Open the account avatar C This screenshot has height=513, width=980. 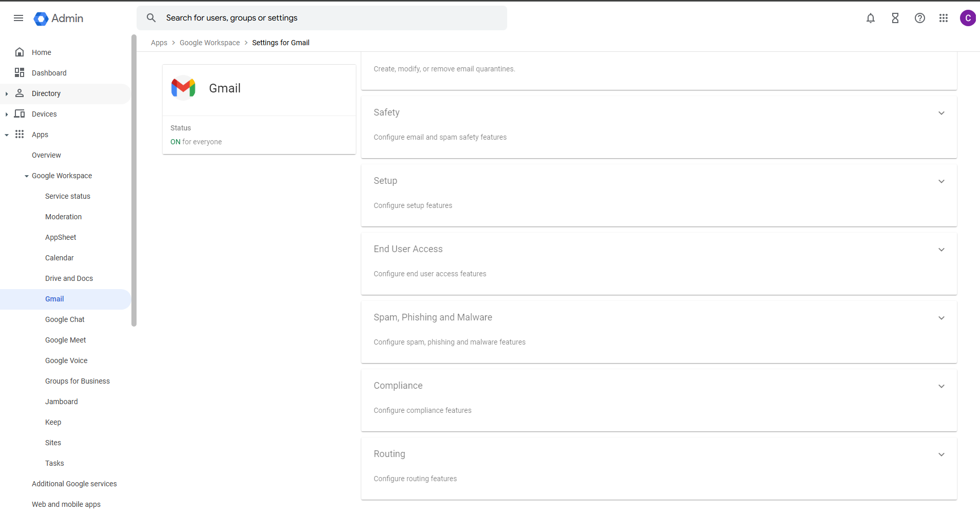[x=968, y=18]
